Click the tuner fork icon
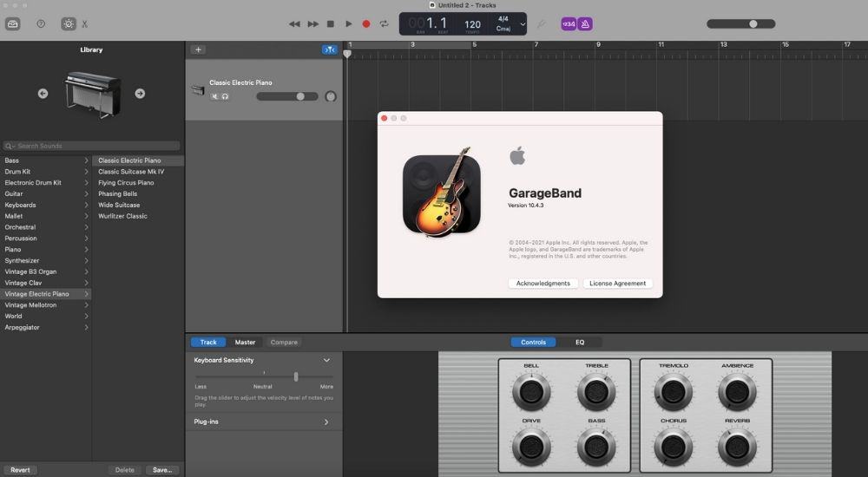868x477 pixels. click(x=542, y=23)
